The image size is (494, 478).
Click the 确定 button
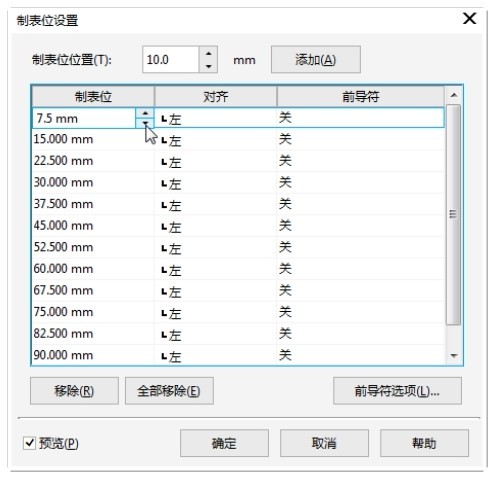pyautogui.click(x=224, y=443)
